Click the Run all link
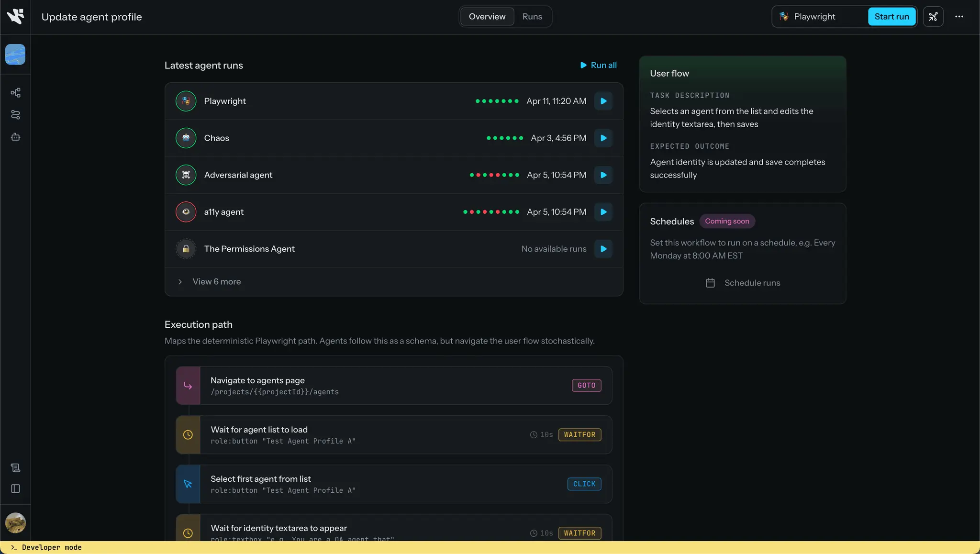 [x=598, y=65]
